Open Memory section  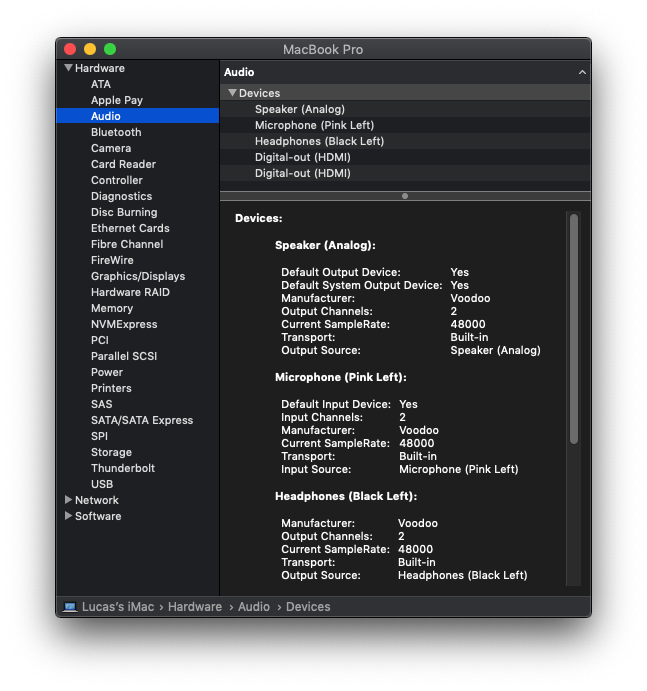112,308
